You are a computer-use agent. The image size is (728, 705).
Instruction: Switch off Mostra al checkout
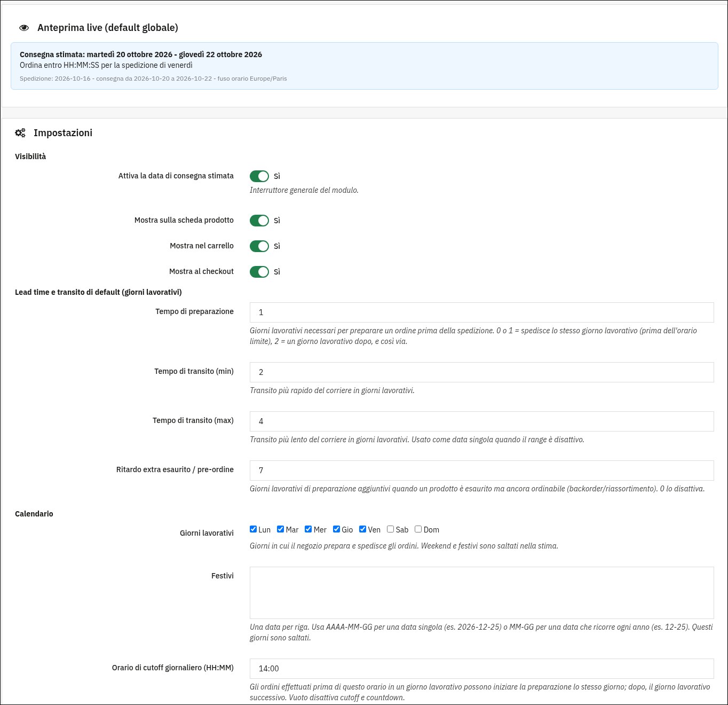(x=259, y=272)
